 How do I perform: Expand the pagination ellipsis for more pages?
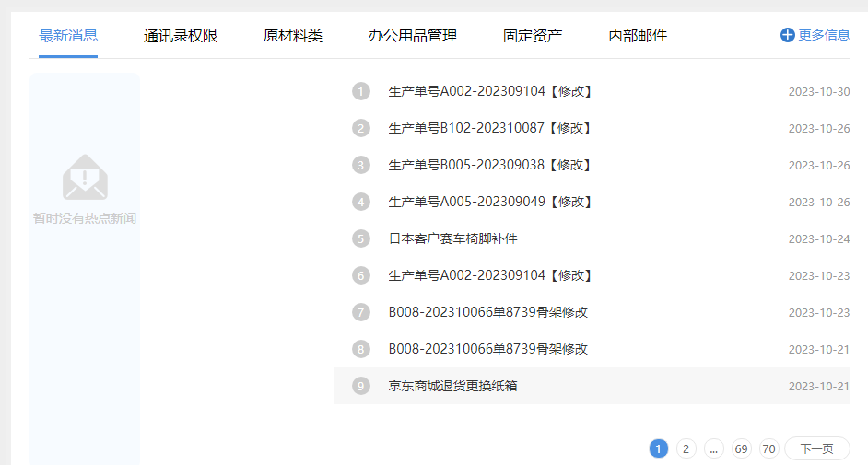(x=714, y=448)
